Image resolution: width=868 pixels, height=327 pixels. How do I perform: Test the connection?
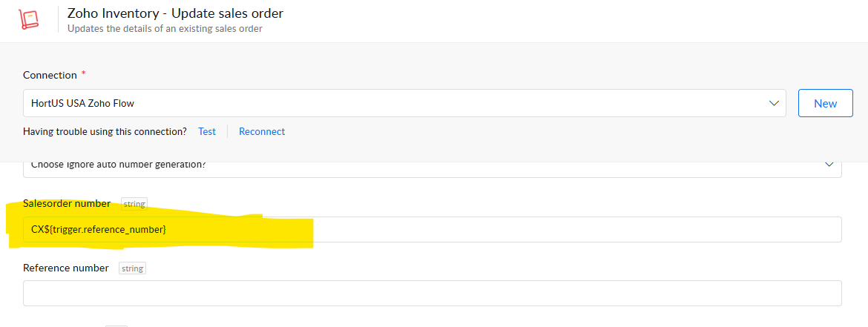[x=207, y=132]
